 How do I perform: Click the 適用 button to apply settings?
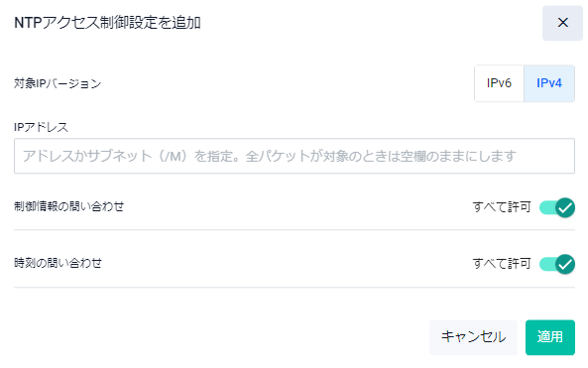pyautogui.click(x=550, y=337)
